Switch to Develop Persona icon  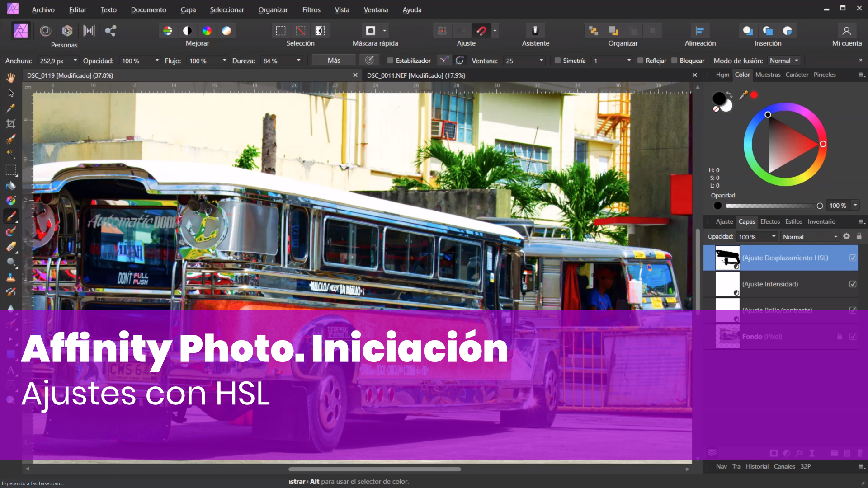point(67,31)
